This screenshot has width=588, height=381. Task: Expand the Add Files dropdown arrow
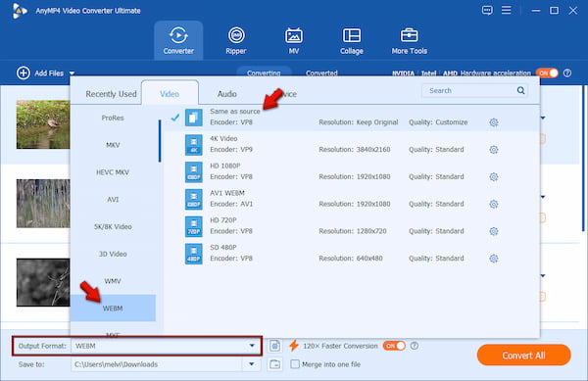pos(72,73)
